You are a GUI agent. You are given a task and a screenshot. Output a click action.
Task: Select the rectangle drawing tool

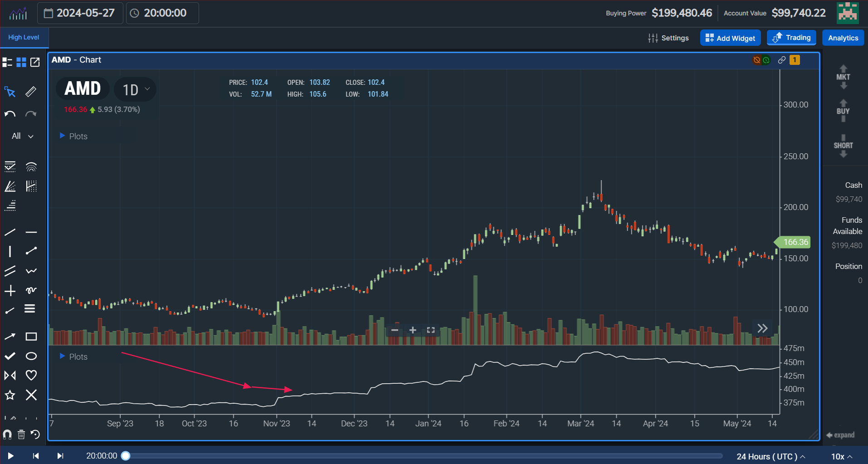pos(31,336)
